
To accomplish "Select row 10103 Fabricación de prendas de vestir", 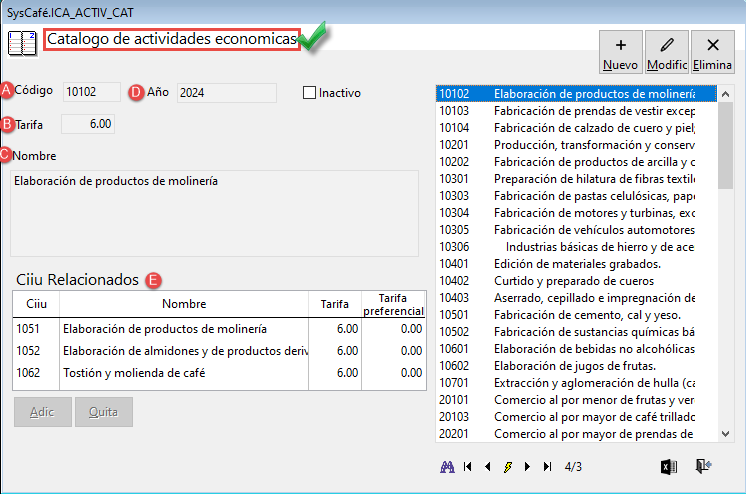I will 576,111.
